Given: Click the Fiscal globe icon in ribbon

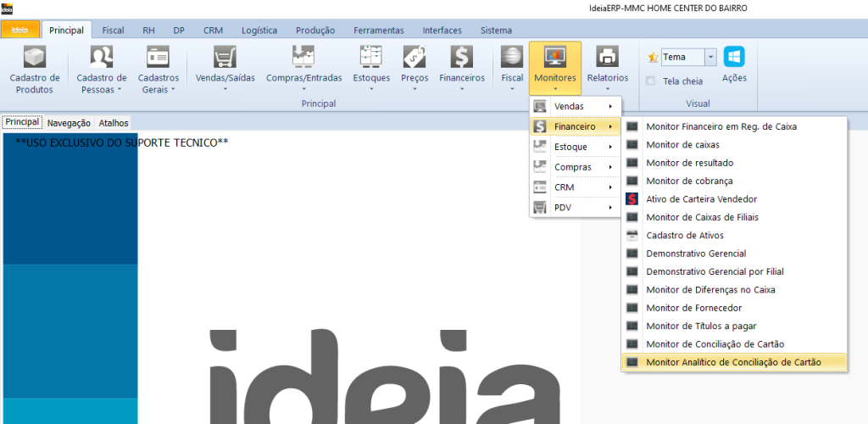Looking at the screenshot, I should point(512,58).
